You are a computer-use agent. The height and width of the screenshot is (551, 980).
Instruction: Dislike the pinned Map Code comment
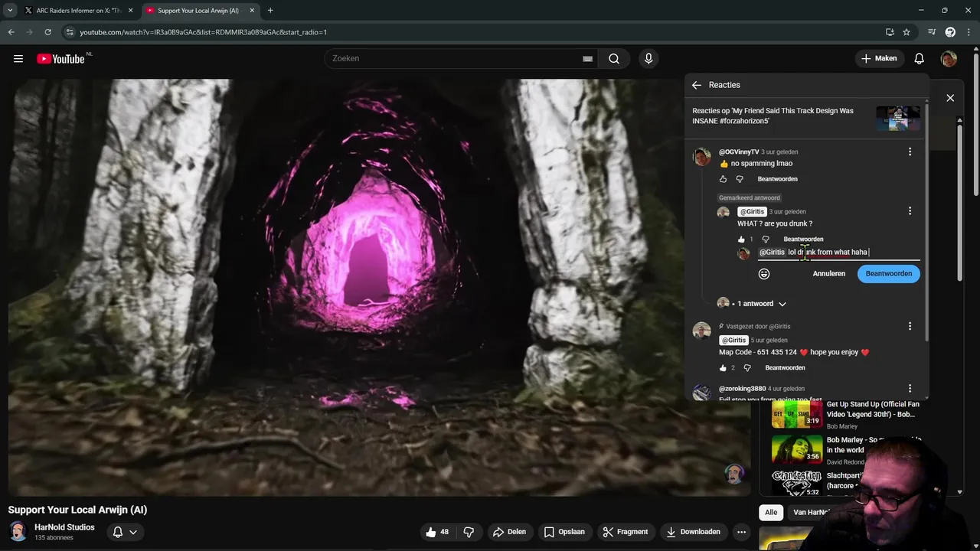click(x=747, y=368)
